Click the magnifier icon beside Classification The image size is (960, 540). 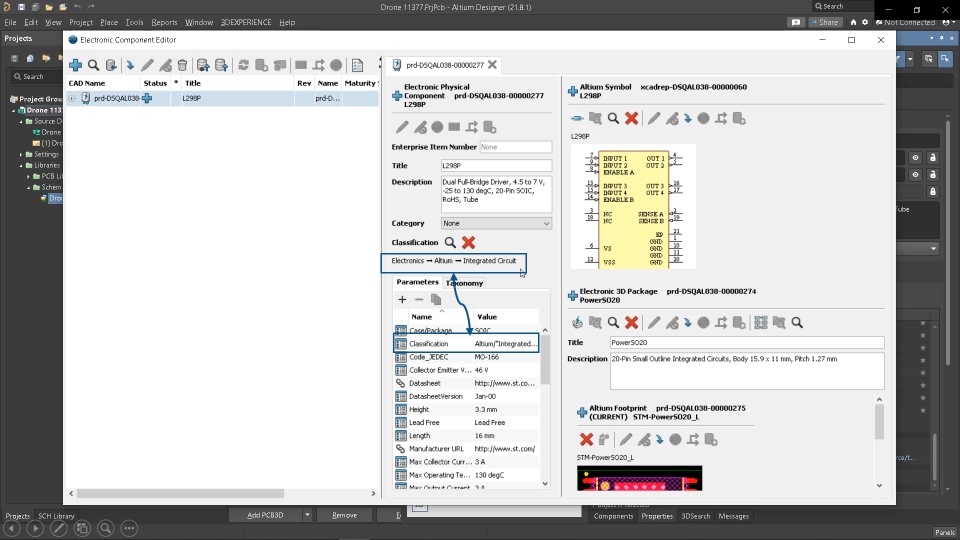tap(450, 242)
